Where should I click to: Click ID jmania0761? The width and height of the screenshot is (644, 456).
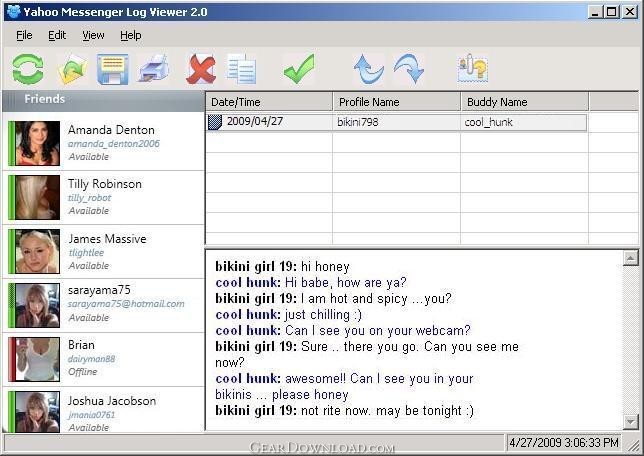[92, 415]
